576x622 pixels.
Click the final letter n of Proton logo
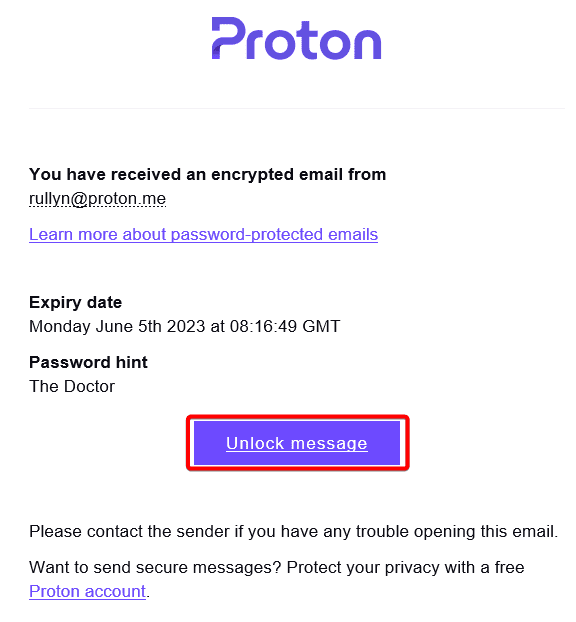[x=366, y=44]
